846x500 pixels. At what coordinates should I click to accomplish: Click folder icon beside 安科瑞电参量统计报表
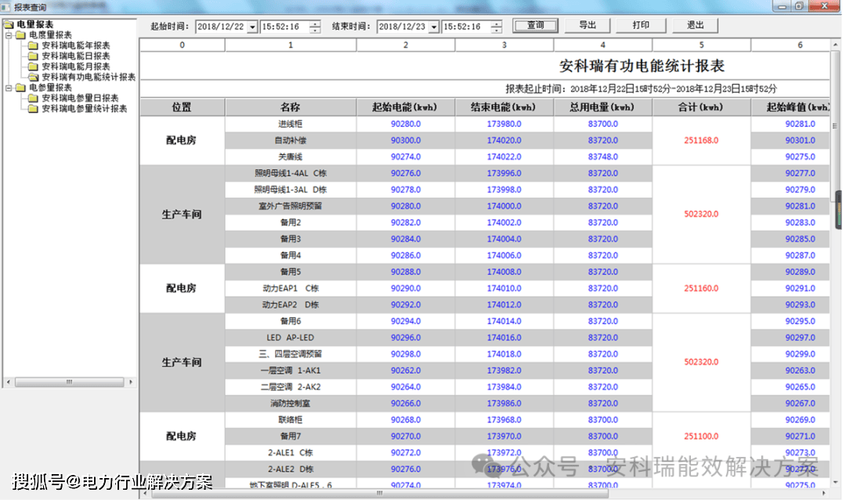click(x=33, y=108)
